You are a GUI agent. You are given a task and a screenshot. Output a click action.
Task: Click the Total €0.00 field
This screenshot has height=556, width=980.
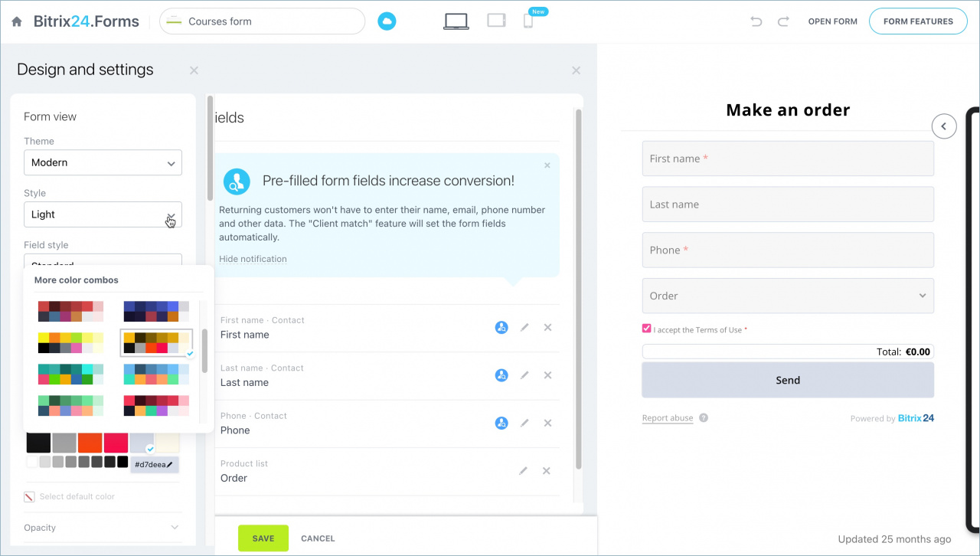pos(788,352)
